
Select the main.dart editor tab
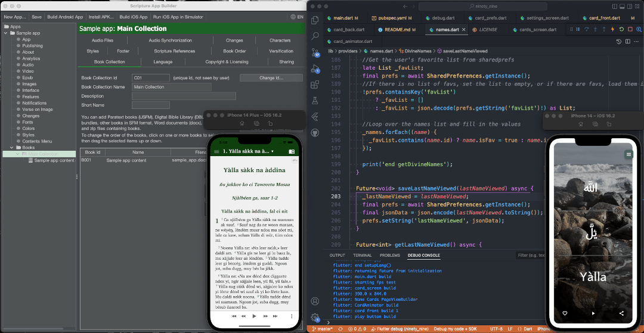pos(343,18)
